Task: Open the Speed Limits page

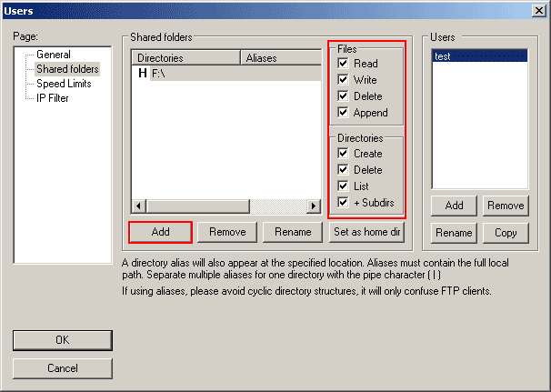Action: (64, 84)
